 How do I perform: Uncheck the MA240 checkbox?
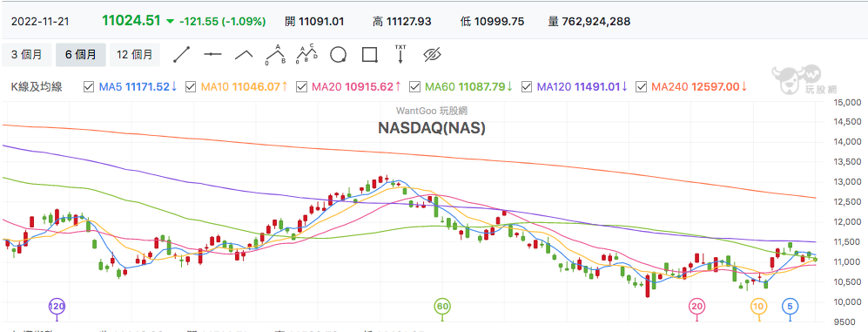[x=642, y=86]
